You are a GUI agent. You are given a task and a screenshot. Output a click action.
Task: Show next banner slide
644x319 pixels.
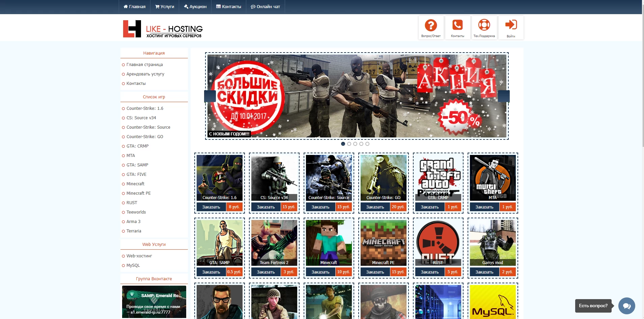tap(504, 96)
